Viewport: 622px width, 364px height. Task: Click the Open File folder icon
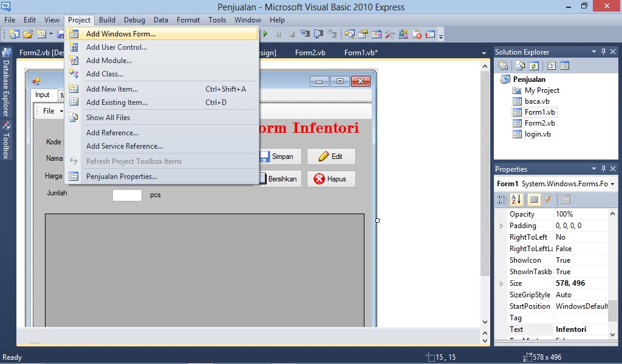pos(28,34)
